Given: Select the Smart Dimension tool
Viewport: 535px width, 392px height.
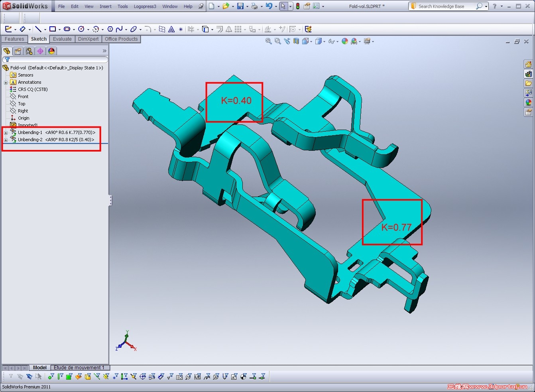Looking at the screenshot, I should pyautogui.click(x=22, y=29).
